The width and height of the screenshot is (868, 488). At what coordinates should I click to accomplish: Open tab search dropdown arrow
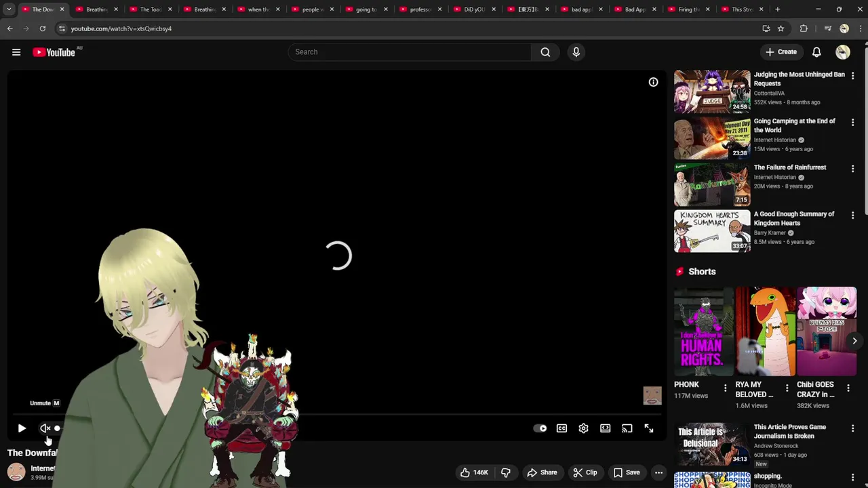(9, 9)
